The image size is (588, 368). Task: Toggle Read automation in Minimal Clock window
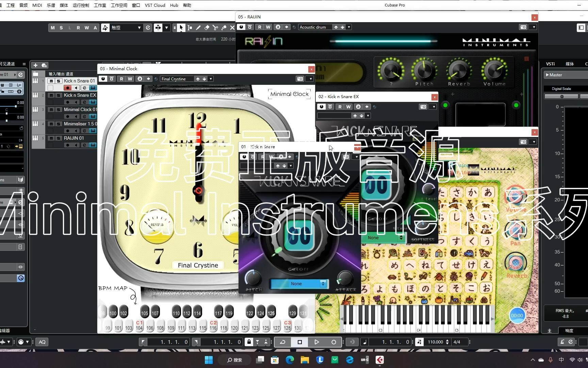(122, 79)
